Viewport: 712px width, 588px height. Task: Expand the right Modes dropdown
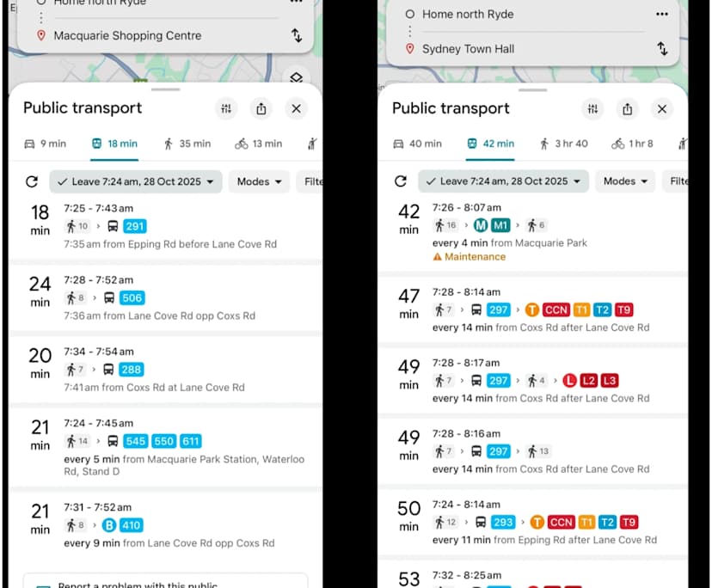click(625, 181)
